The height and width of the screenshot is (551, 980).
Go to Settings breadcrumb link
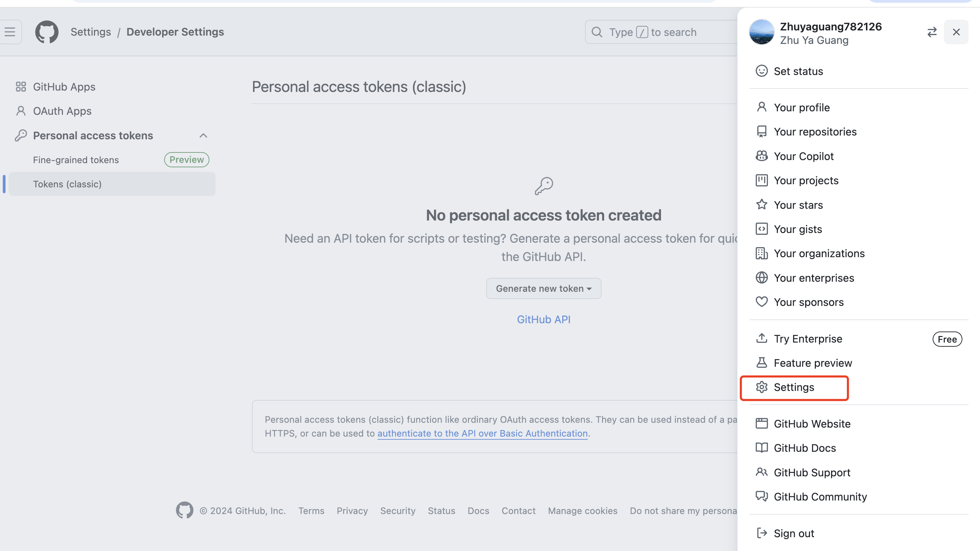pos(91,32)
